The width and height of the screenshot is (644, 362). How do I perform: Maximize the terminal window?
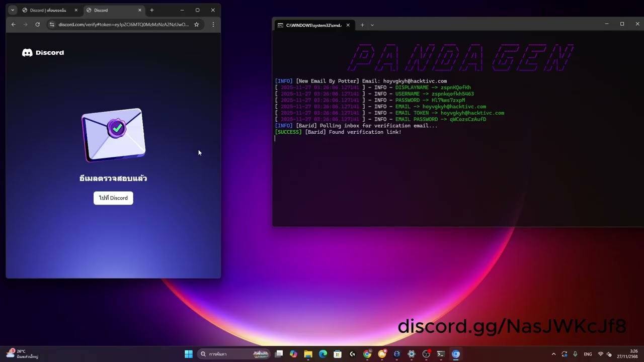click(622, 24)
